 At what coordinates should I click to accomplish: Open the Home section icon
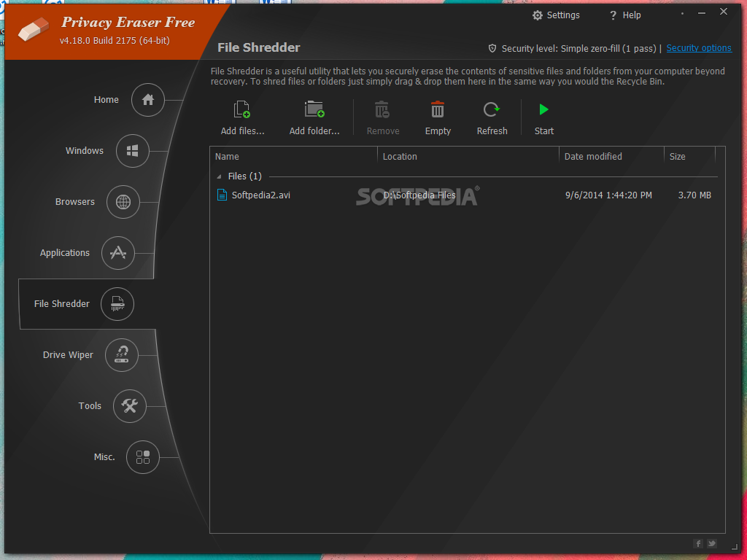coord(147,99)
